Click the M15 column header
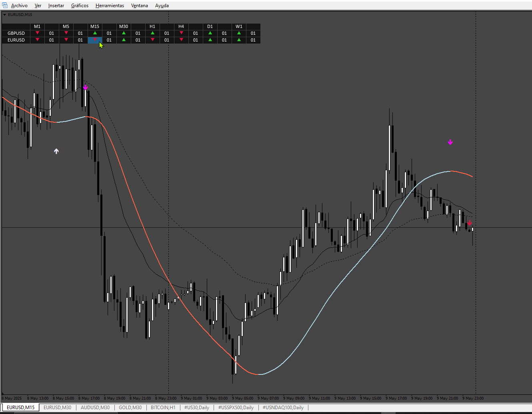 (x=95, y=26)
